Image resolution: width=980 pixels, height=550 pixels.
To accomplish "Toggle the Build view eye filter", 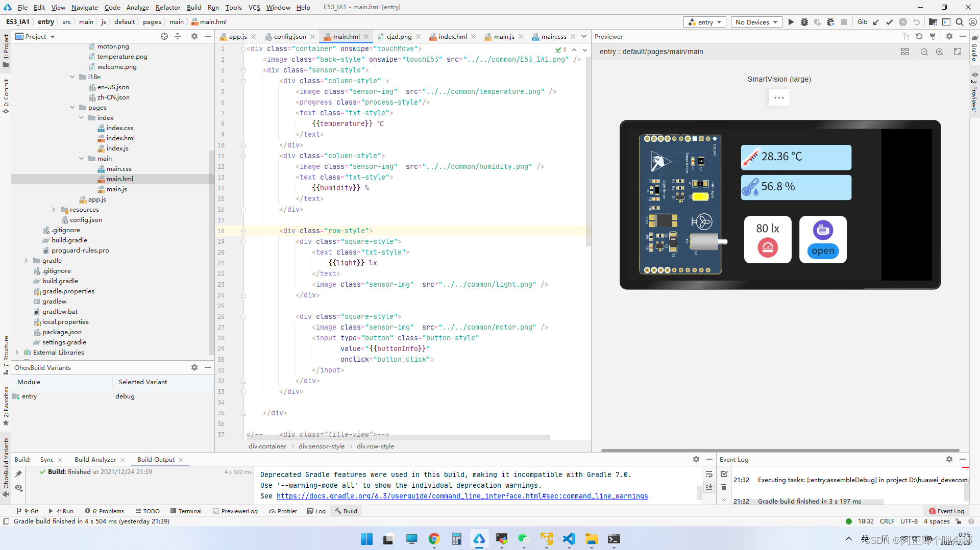I will click(18, 488).
